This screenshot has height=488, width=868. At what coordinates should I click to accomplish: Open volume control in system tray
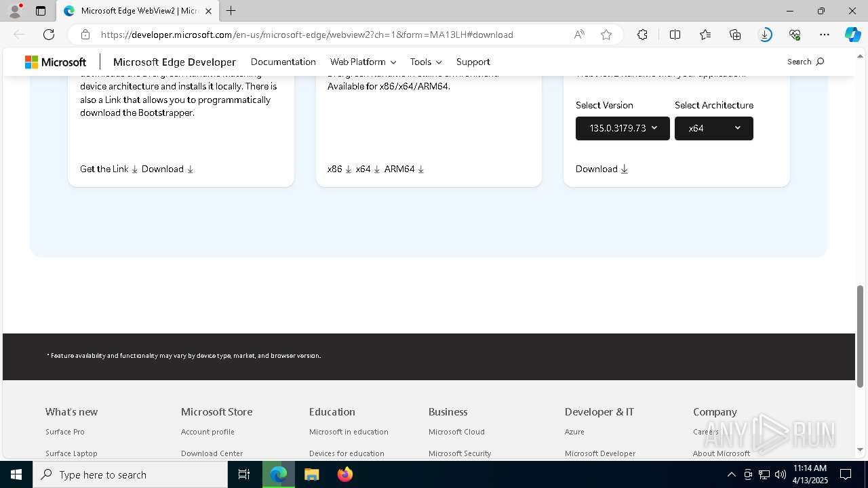click(781, 474)
